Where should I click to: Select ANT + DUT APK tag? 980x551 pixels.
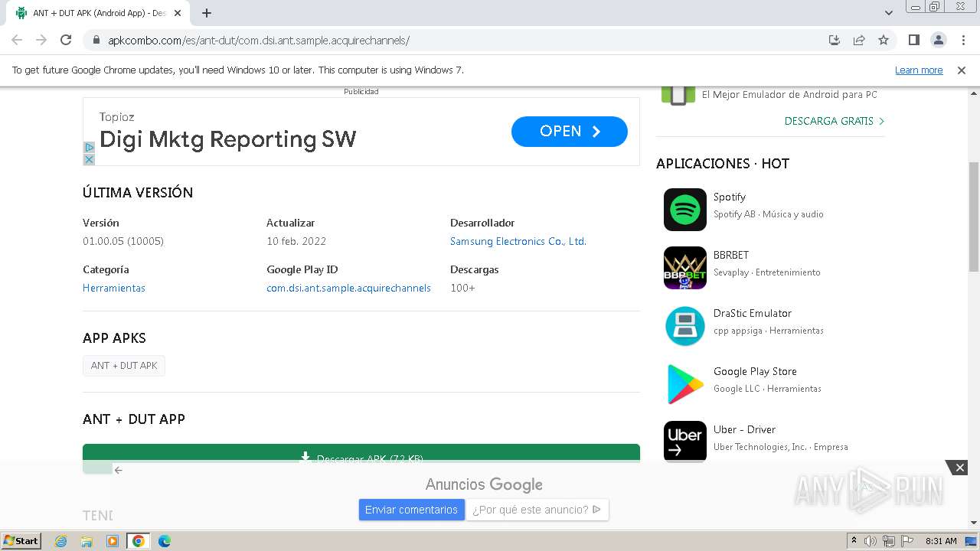tap(124, 366)
